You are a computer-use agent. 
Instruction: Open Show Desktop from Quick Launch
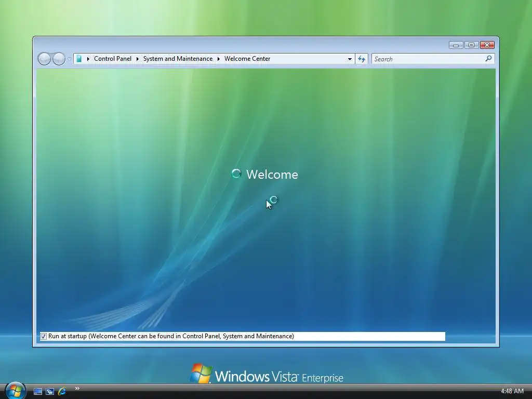[37, 391]
